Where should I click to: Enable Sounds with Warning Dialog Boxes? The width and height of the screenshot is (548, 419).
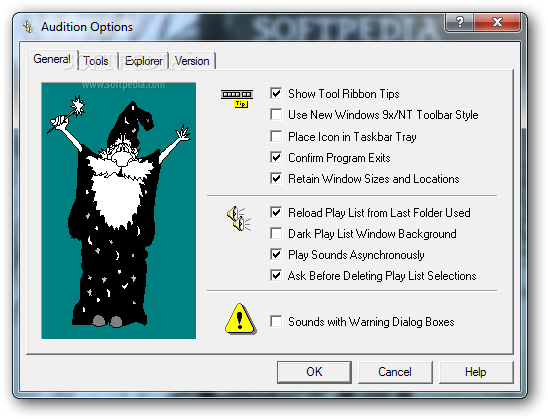[276, 322]
